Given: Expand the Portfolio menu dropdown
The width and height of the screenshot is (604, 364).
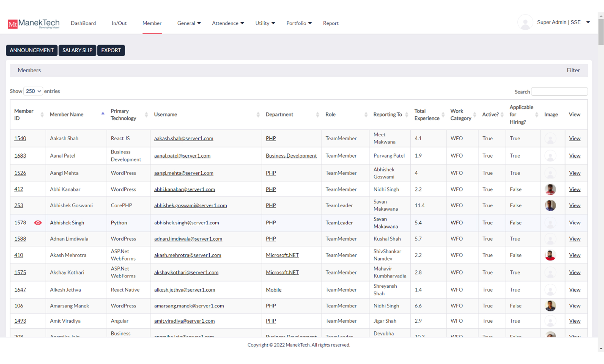Looking at the screenshot, I should click(299, 23).
